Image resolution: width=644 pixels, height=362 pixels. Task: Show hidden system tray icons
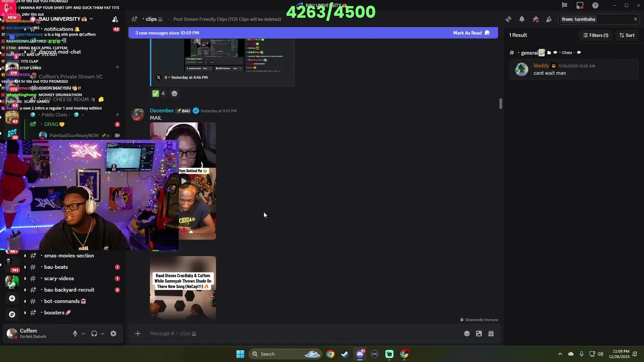560,354
